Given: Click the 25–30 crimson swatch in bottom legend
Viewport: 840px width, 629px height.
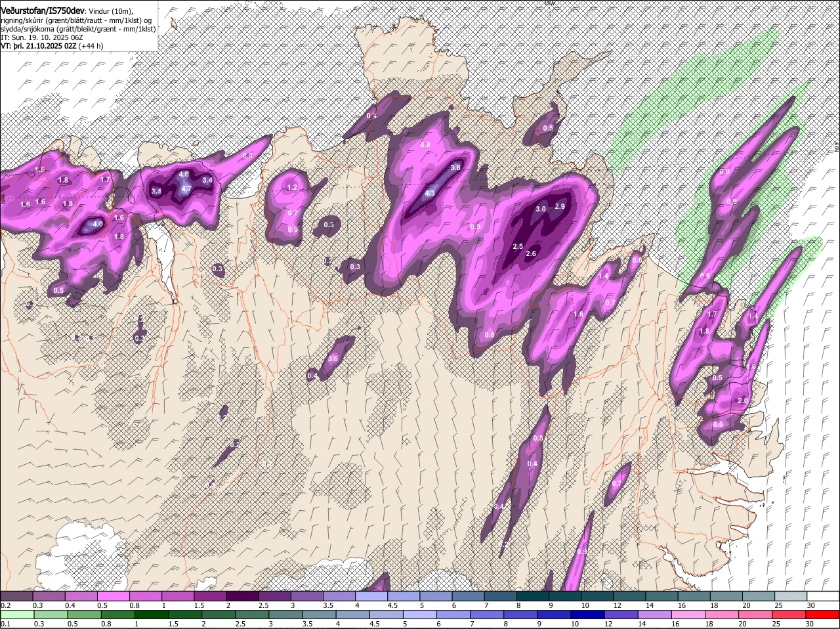Looking at the screenshot, I should [x=789, y=615].
